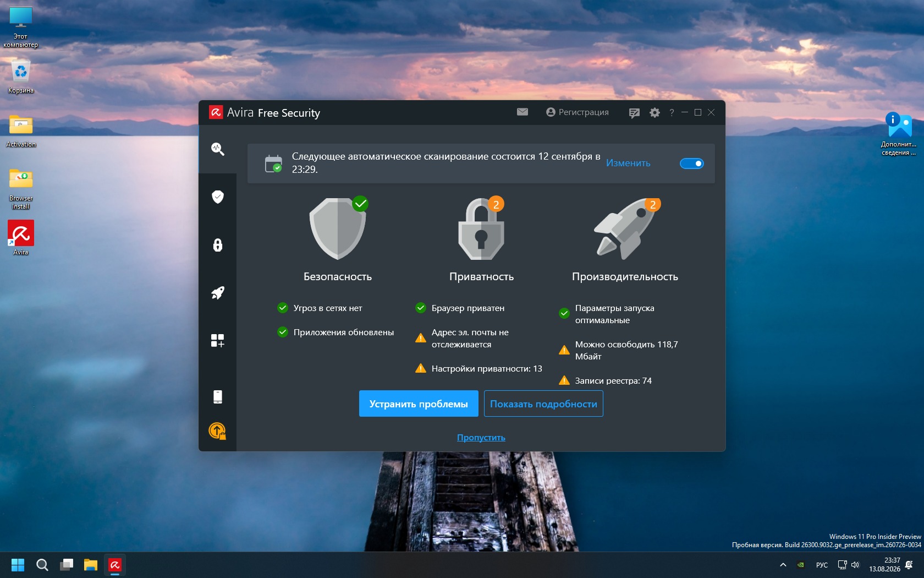Open Task View on the taskbar

point(67,565)
